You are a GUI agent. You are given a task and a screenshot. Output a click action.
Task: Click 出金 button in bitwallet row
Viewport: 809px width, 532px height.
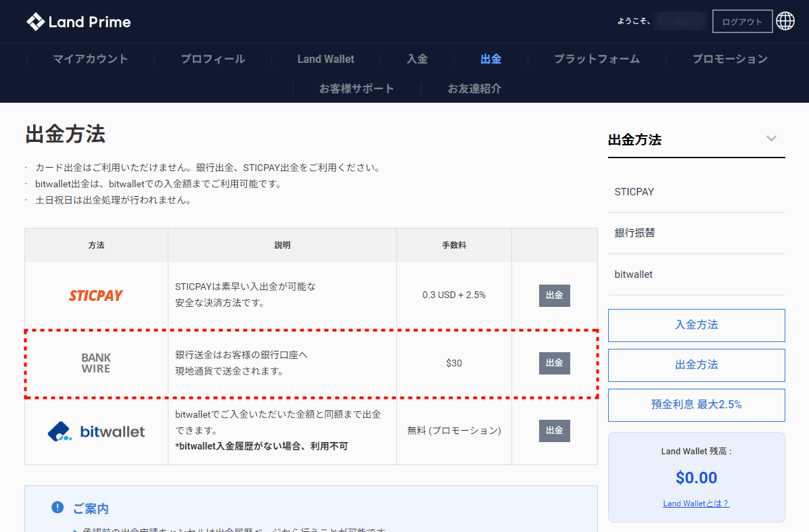pos(555,431)
